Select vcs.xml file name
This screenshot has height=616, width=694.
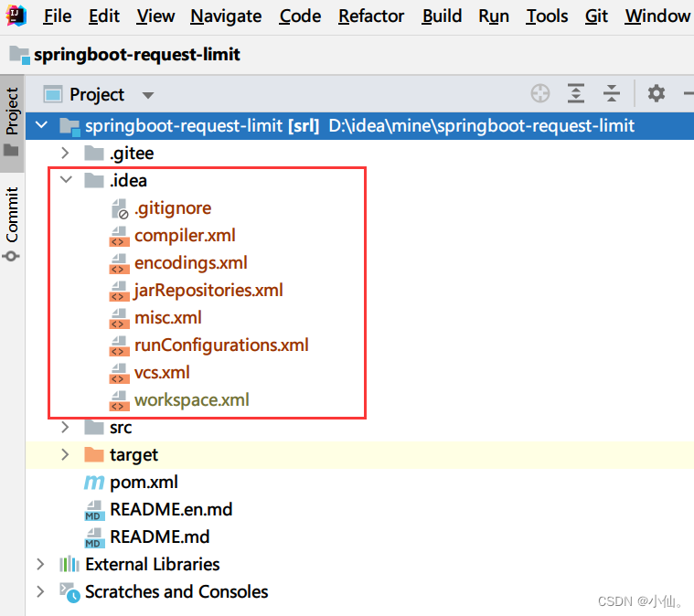(x=162, y=373)
